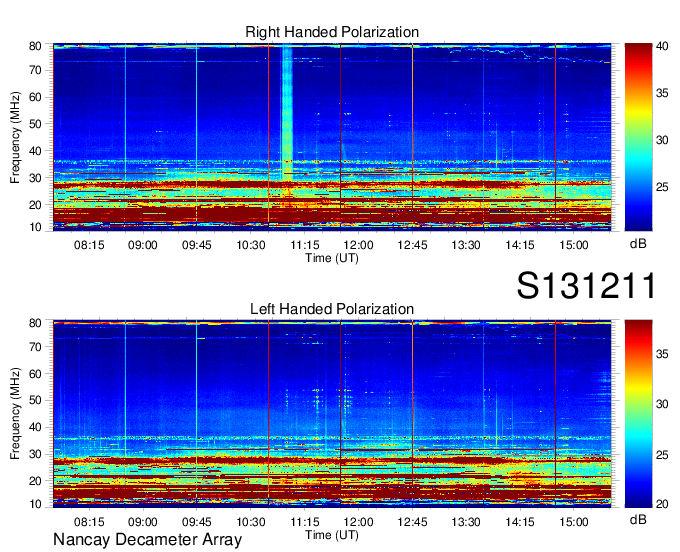
Task: Click "09:45" time tick of Right Handed plot
Action: [x=196, y=245]
